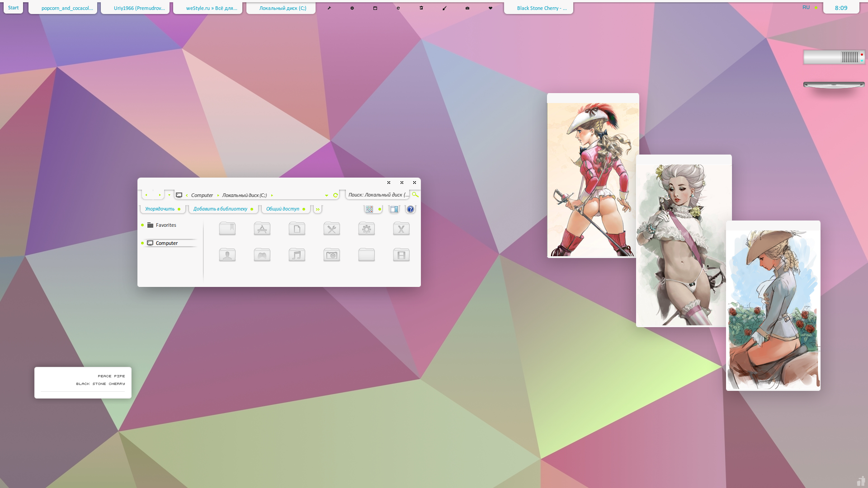Switch to popcorn_and_cocacol... taskbar item
This screenshot has height=488, width=868.
(x=63, y=8)
